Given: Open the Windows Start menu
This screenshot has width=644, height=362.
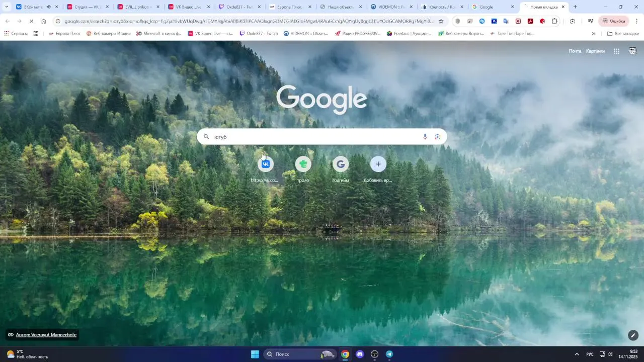Looking at the screenshot, I should click(x=255, y=354).
